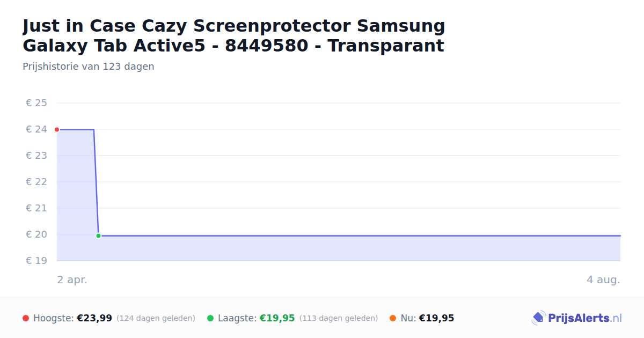The height and width of the screenshot is (338, 644).
Task: Click the green dot beside Laagste
Action: pos(210,318)
